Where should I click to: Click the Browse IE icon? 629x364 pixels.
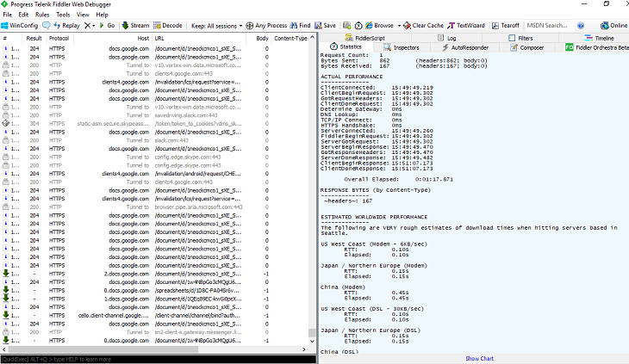[369, 25]
